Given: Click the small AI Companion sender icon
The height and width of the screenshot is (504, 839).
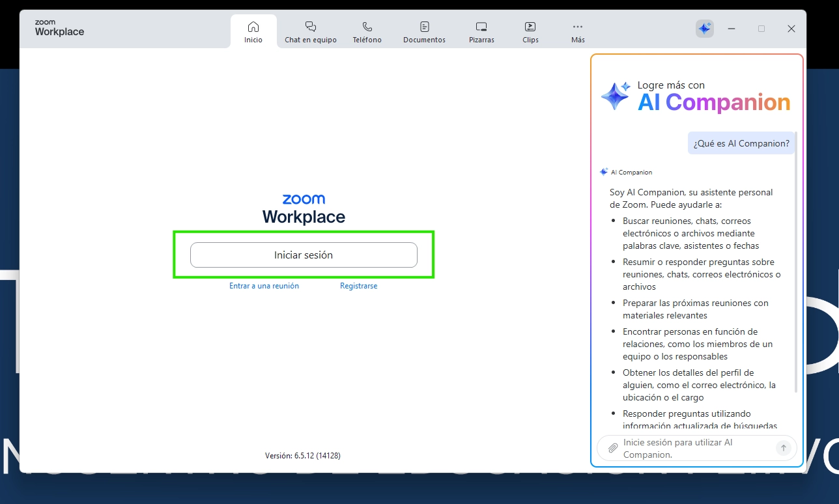Looking at the screenshot, I should (604, 172).
